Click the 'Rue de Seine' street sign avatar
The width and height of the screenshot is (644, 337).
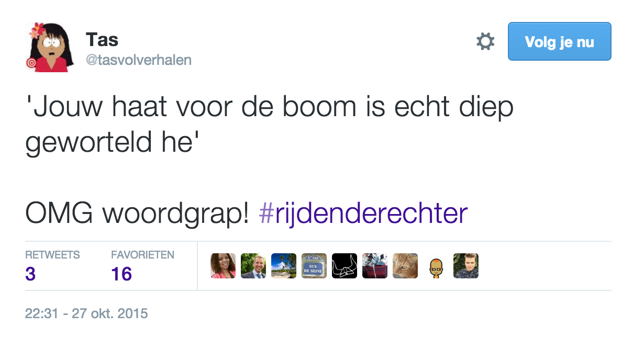[314, 266]
